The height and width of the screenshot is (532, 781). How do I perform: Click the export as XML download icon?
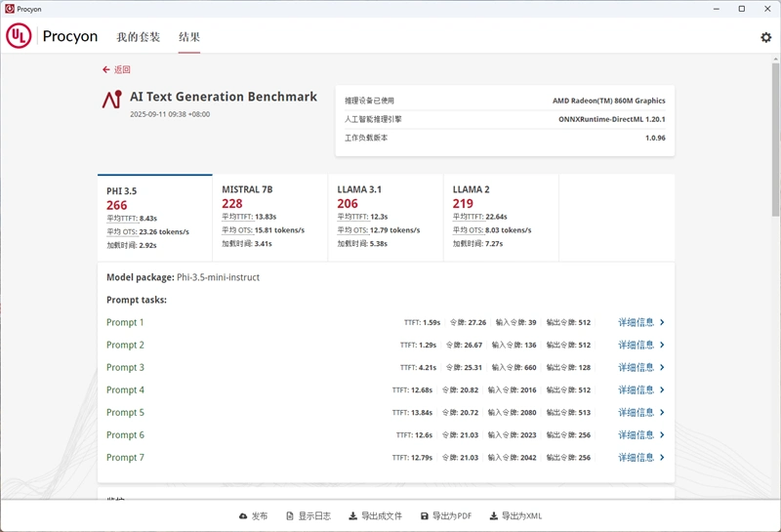(x=494, y=516)
